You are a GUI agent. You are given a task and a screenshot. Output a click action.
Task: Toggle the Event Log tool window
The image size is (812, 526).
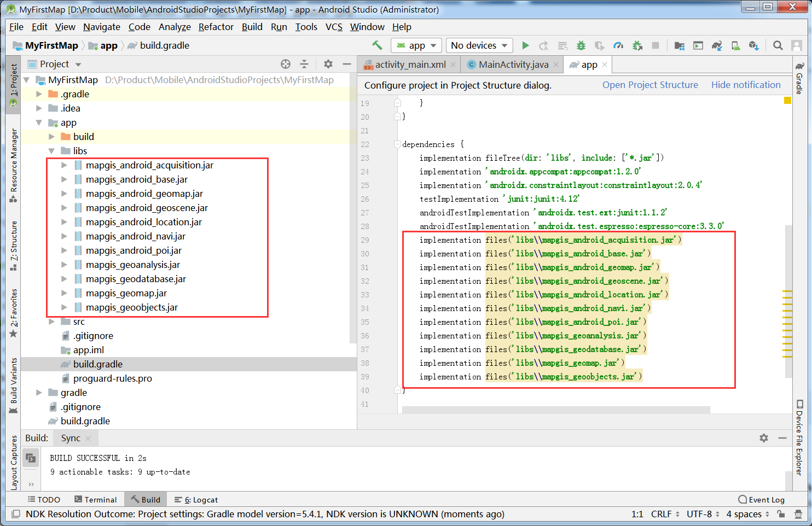761,500
